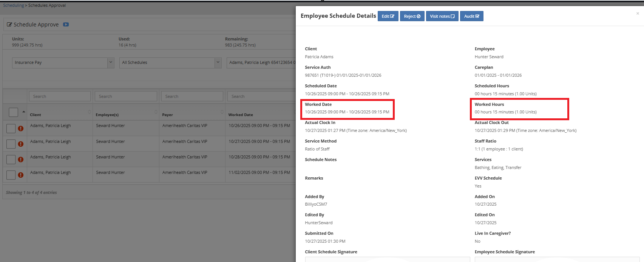Viewport: 644px width, 262px height.
Task: Check the box for the 10/26/2025 schedule row
Action: click(11, 129)
